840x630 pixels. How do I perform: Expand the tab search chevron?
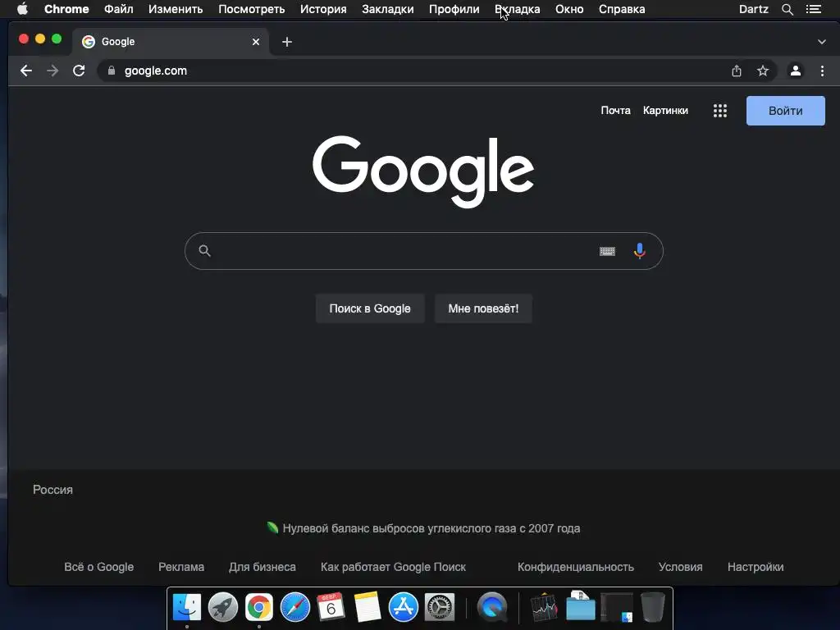tap(822, 42)
